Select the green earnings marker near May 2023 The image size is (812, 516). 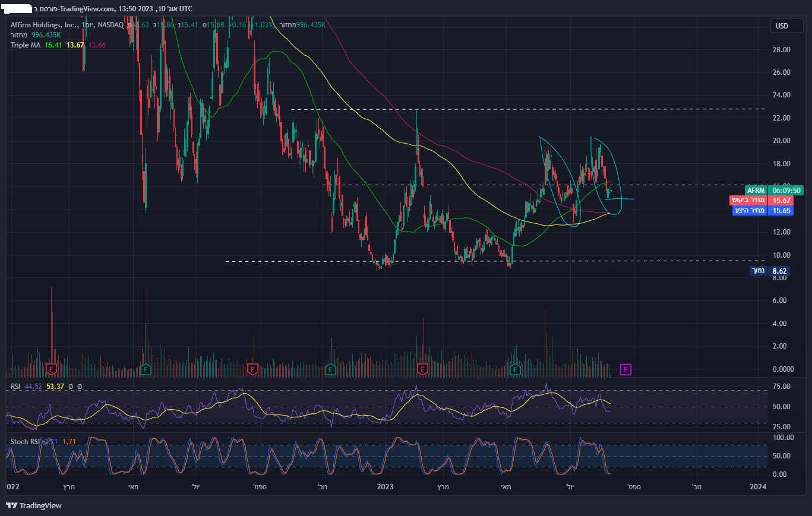(x=515, y=370)
